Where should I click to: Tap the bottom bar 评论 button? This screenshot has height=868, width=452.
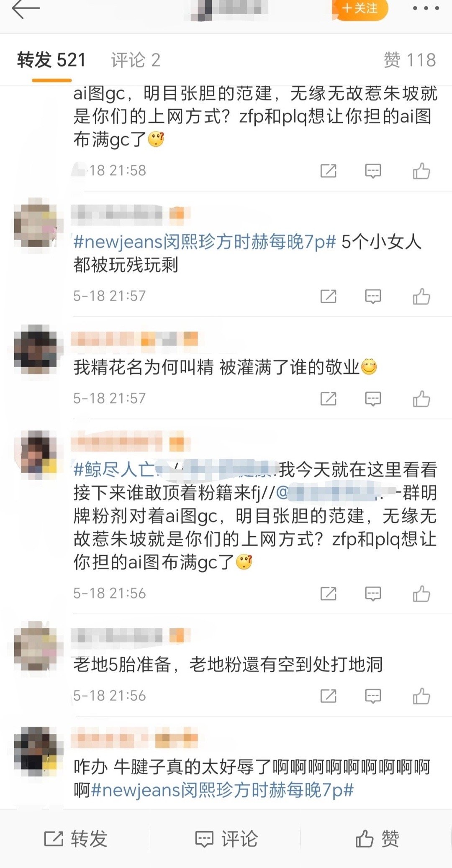pyautogui.click(x=226, y=839)
